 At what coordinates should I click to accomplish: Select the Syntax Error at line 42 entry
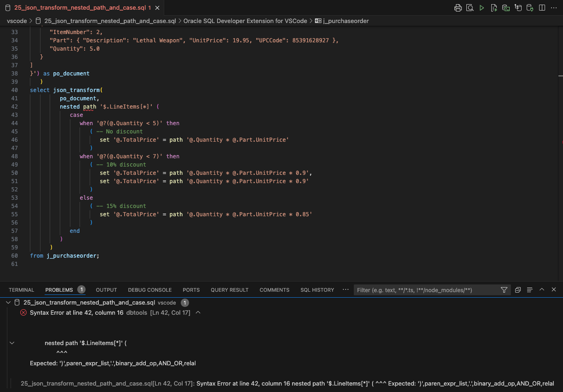[x=76, y=313]
